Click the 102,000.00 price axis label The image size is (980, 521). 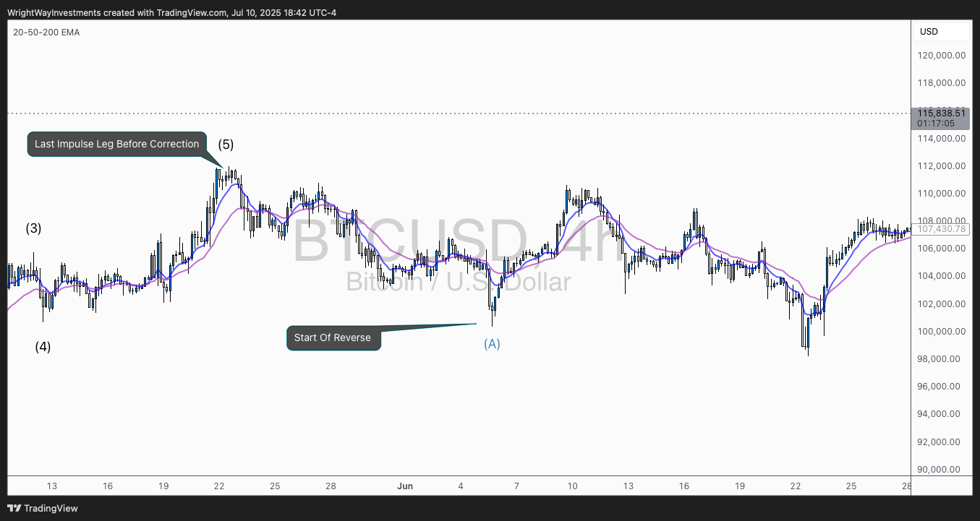coord(942,303)
